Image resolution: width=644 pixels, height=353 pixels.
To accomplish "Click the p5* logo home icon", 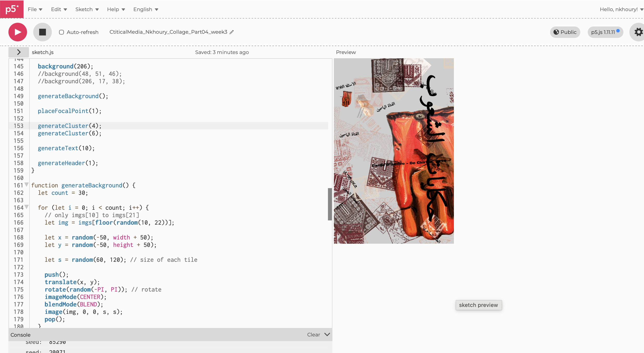I will point(12,9).
